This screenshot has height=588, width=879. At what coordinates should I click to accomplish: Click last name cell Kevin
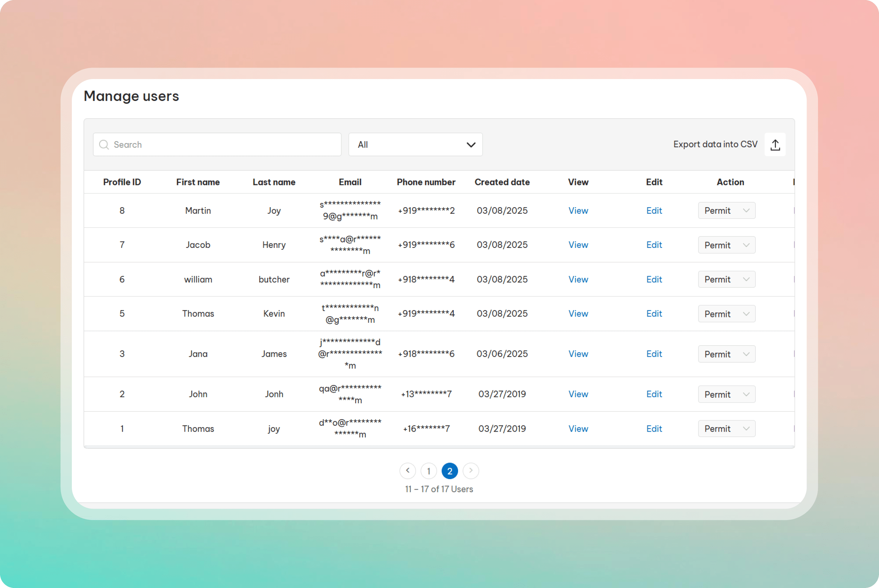coord(274,313)
